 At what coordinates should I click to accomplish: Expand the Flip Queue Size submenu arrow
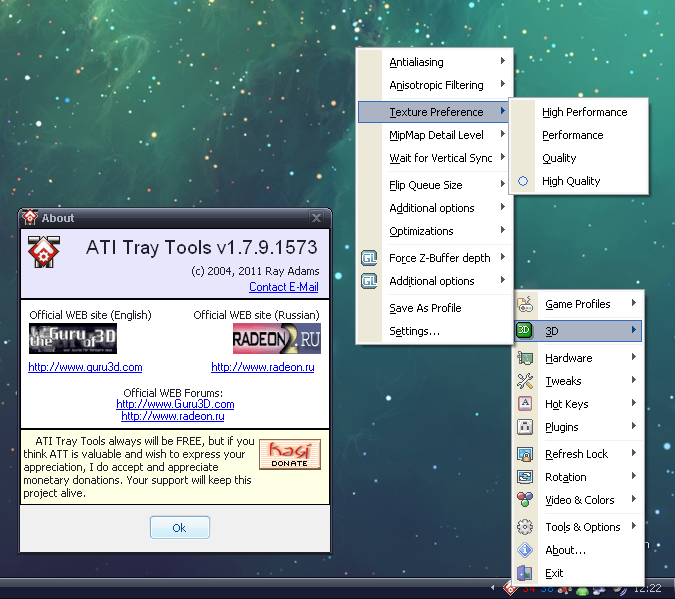(x=502, y=184)
